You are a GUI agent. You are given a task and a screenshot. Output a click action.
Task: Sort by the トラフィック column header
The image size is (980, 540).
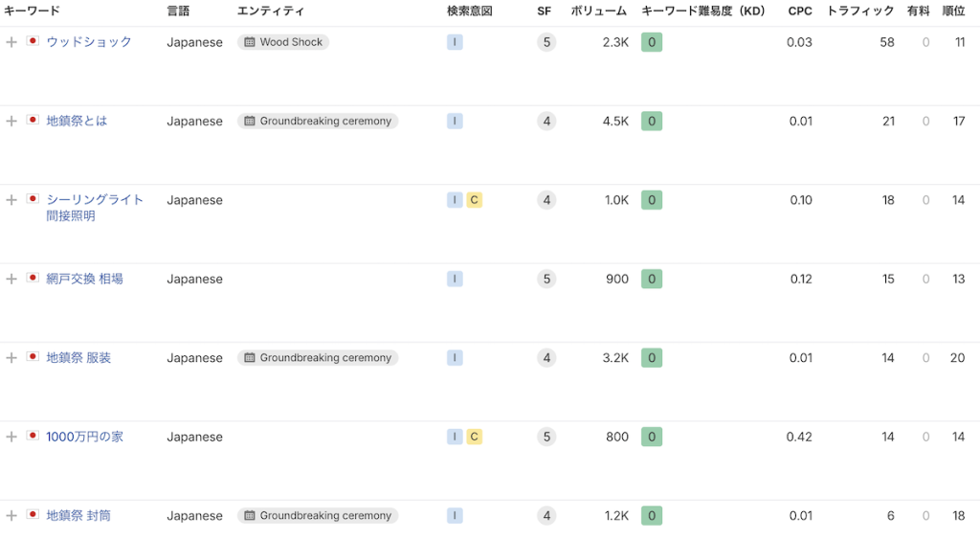pos(860,11)
